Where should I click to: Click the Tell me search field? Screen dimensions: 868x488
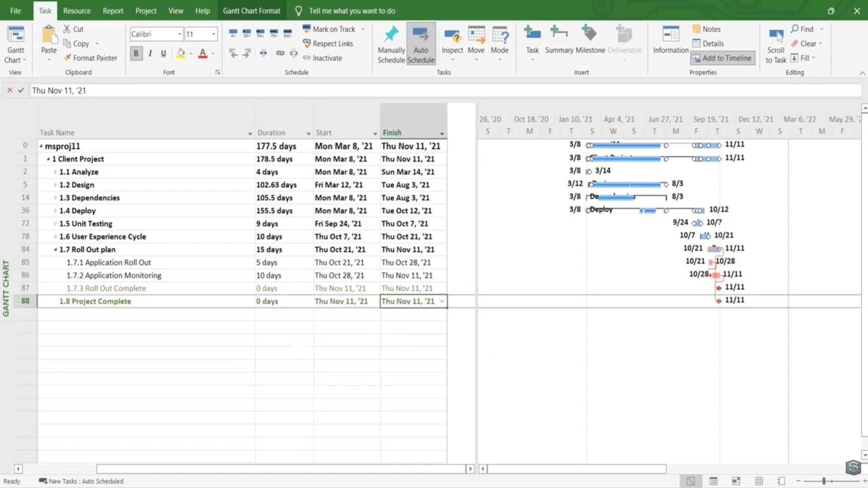352,11
